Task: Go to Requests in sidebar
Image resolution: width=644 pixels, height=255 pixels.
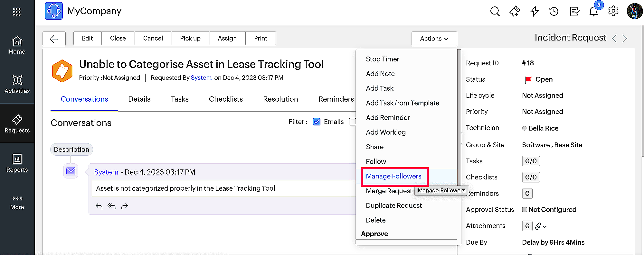Action: pyautogui.click(x=17, y=123)
